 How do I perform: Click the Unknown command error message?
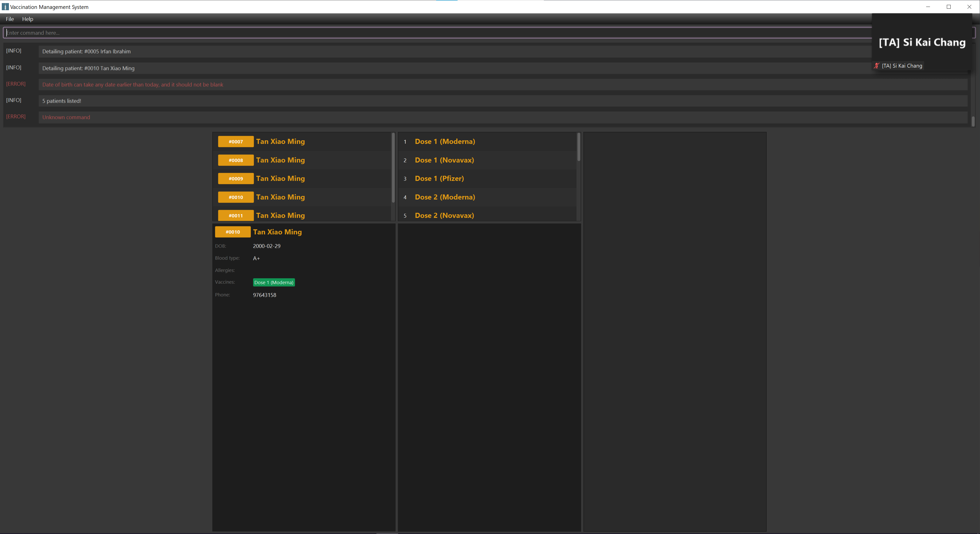[66, 117]
